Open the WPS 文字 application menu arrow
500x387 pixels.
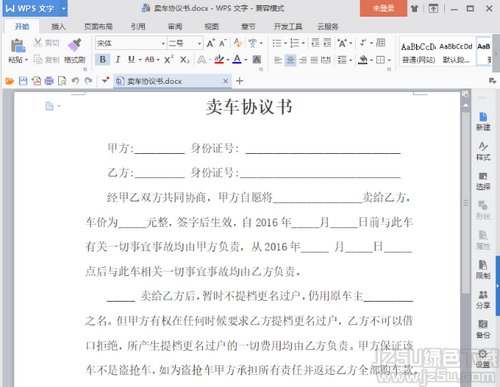(63, 8)
